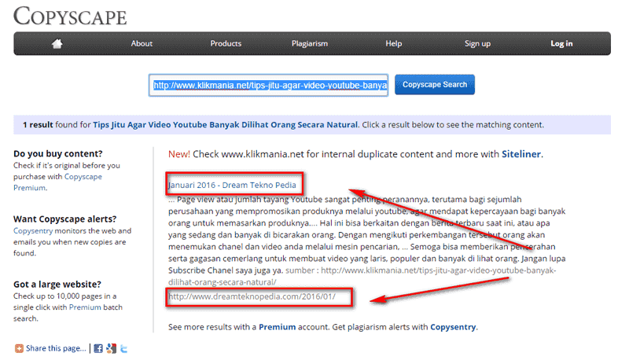Screen dimensions: 629x364
Task: Click the klikmania.net sumber URL in snippet
Action: pos(362,276)
